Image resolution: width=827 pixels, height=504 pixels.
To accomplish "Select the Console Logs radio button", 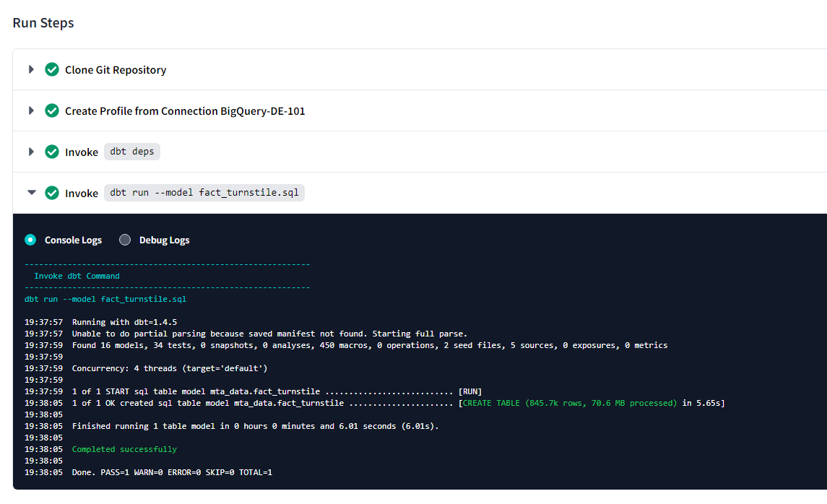I will tap(30, 240).
